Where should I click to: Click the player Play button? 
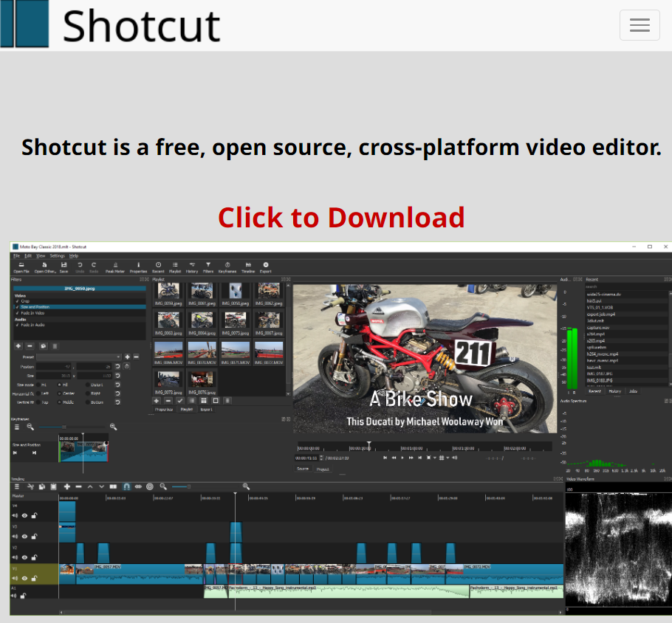402,458
